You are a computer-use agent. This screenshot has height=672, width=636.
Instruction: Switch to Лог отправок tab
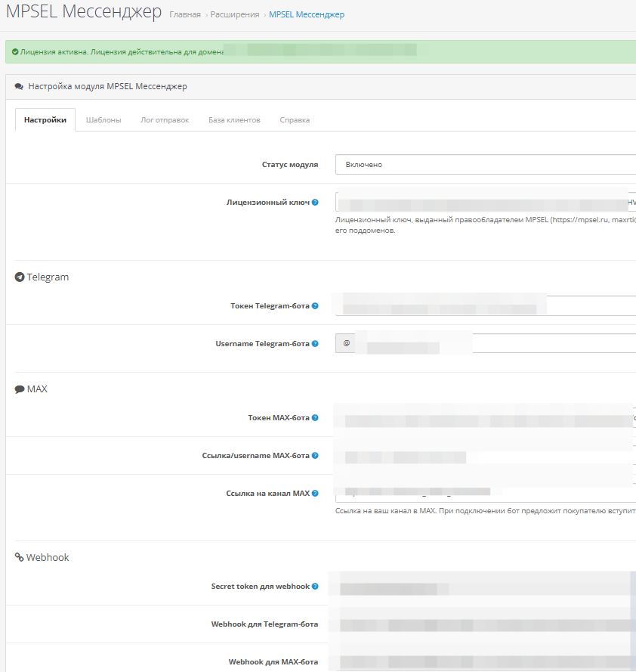[x=165, y=120]
